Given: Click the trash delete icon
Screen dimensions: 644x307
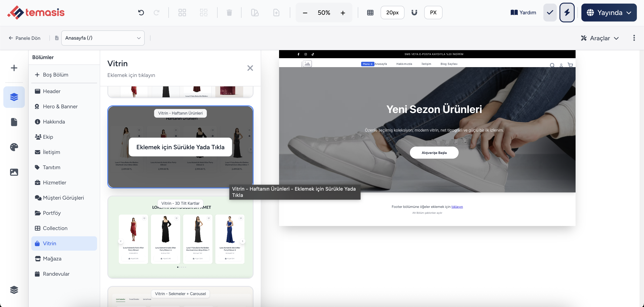Looking at the screenshot, I should tap(229, 13).
